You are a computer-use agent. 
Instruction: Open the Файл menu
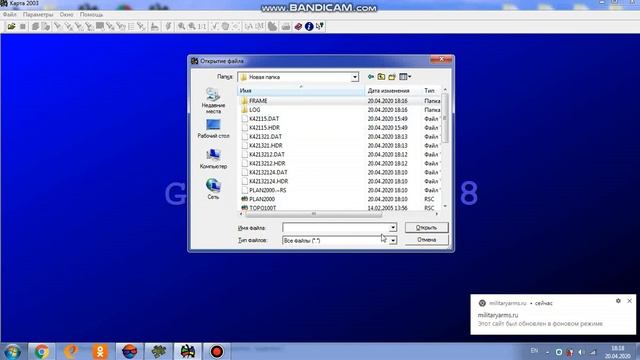coord(10,14)
